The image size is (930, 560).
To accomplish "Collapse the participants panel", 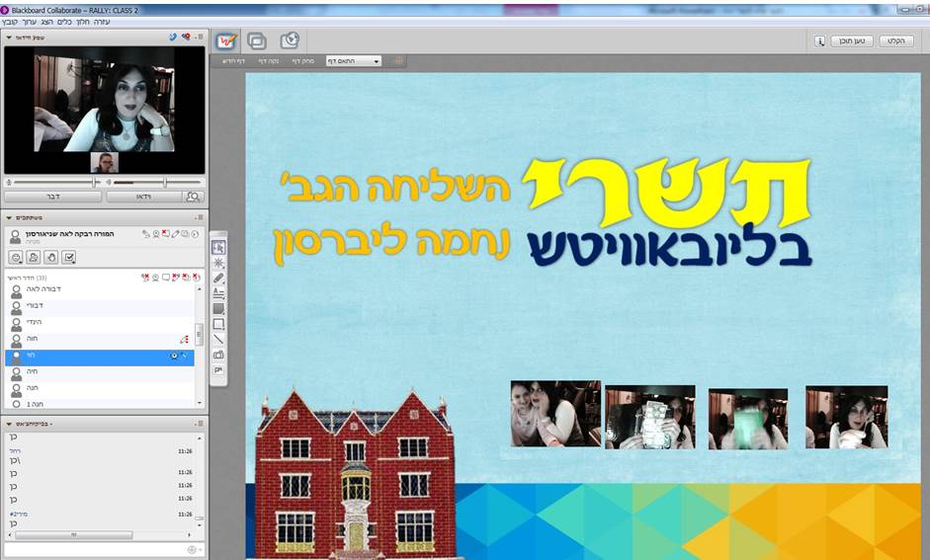I will coord(9,217).
